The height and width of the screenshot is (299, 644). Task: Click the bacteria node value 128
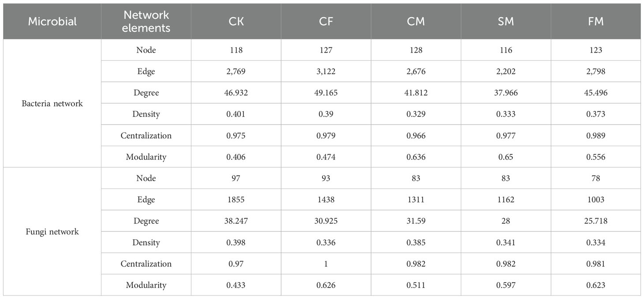[416, 50]
